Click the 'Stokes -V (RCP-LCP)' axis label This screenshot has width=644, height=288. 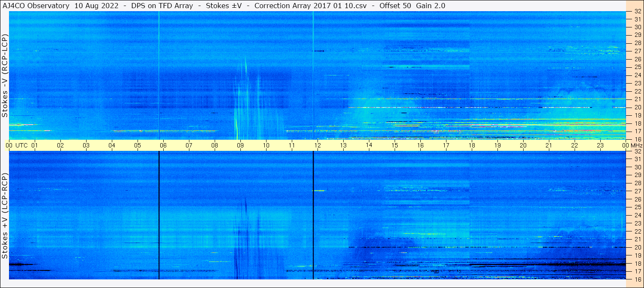(x=5, y=76)
